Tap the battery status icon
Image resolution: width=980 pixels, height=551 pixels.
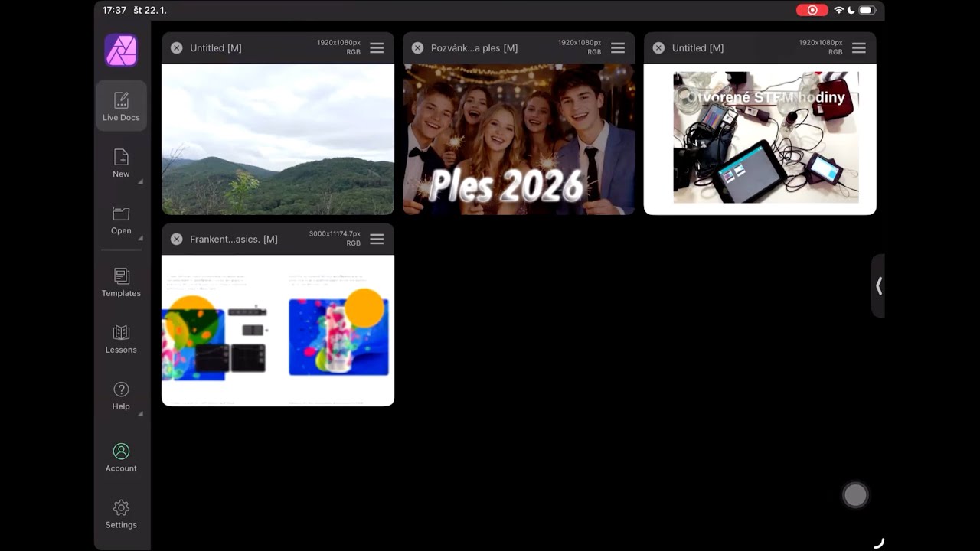(x=867, y=10)
